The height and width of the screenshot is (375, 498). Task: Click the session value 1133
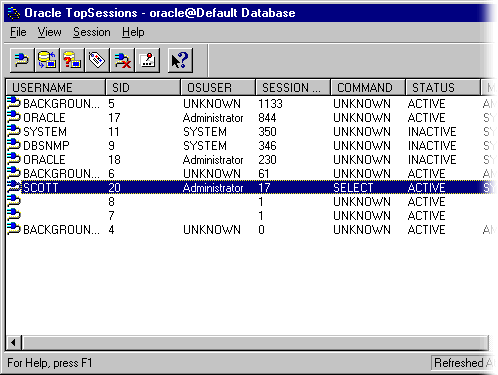pos(270,104)
